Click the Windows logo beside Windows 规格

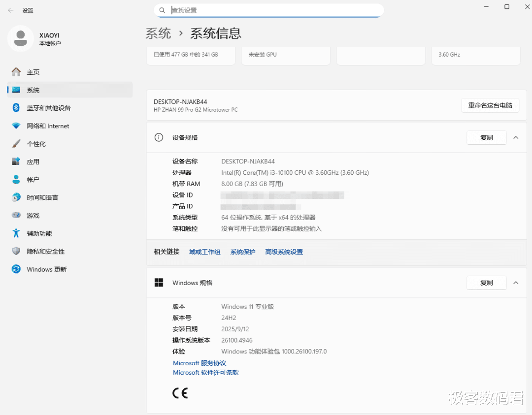click(x=159, y=283)
